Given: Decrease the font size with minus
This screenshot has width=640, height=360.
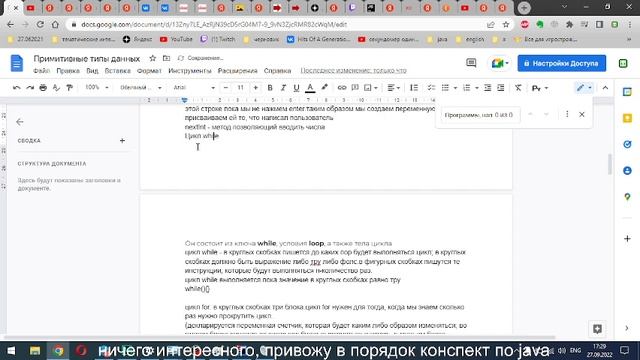Looking at the screenshot, I should click(226, 88).
